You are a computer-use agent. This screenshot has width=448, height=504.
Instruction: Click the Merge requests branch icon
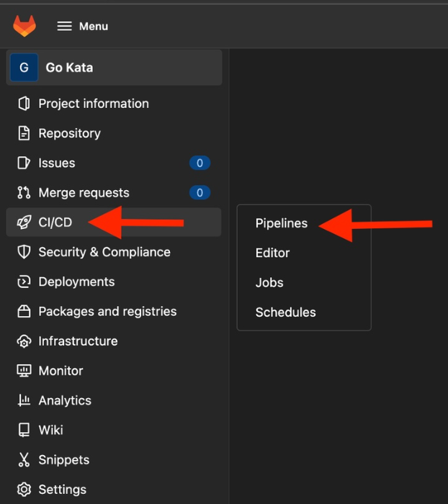coord(24,193)
